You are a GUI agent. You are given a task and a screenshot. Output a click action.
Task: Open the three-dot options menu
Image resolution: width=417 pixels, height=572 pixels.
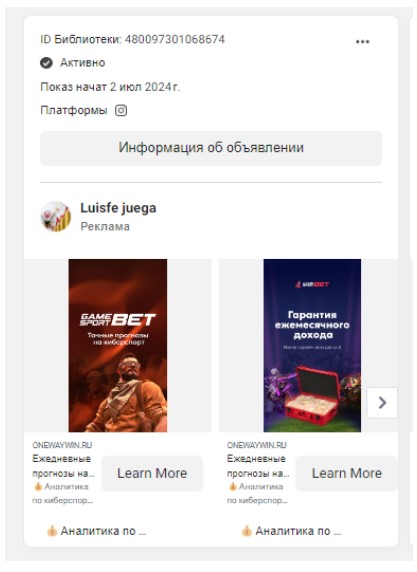(362, 42)
